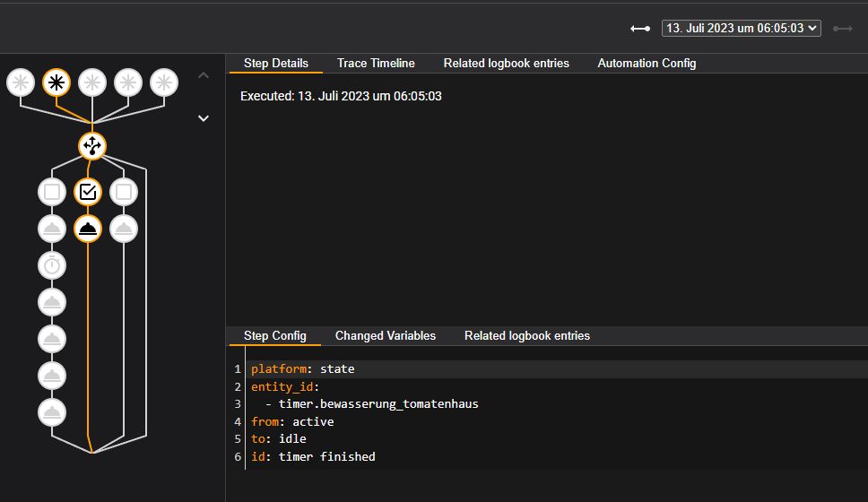The width and height of the screenshot is (868, 502).
Task: Select the highlighted action node under checked condition
Action: [88, 229]
